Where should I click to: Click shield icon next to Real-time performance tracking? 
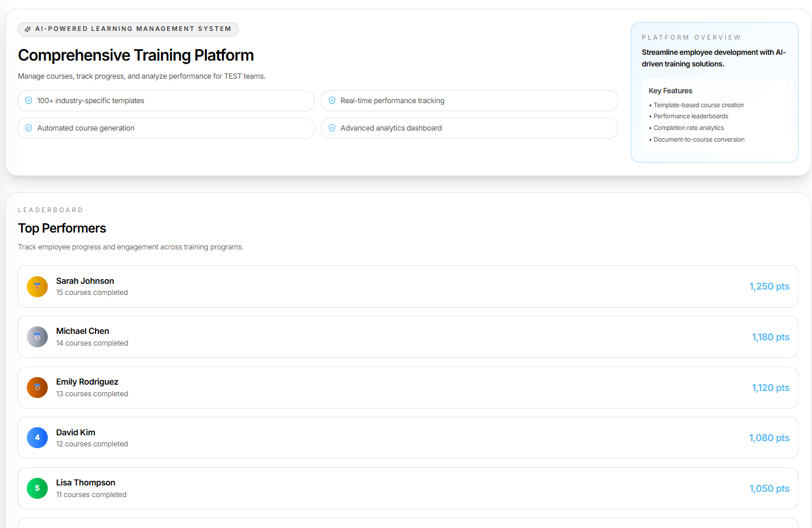(x=332, y=101)
